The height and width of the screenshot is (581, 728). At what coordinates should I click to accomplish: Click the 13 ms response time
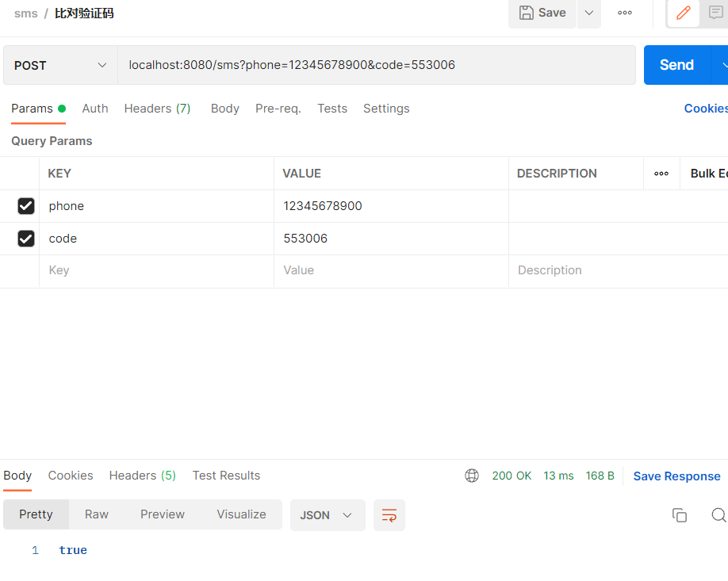click(558, 476)
